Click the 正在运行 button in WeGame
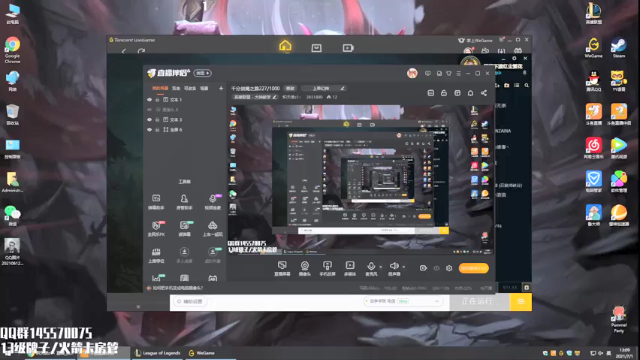The width and height of the screenshot is (640, 360). [x=480, y=302]
